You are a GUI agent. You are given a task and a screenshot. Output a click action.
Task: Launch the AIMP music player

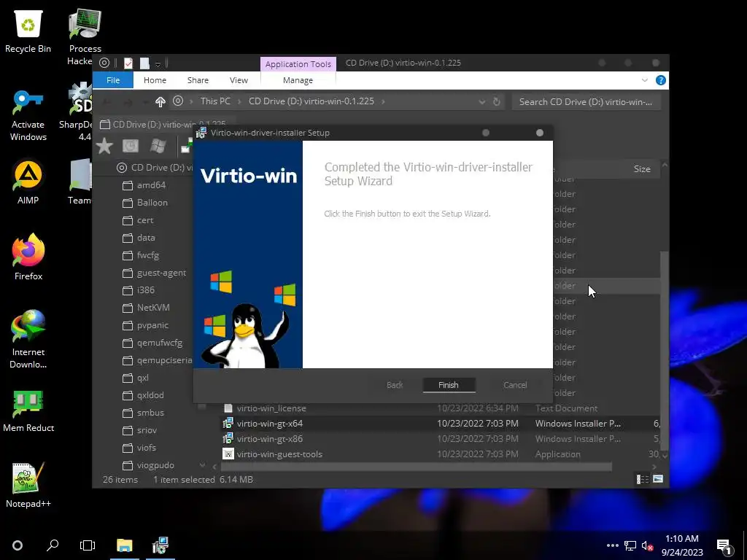[28, 182]
